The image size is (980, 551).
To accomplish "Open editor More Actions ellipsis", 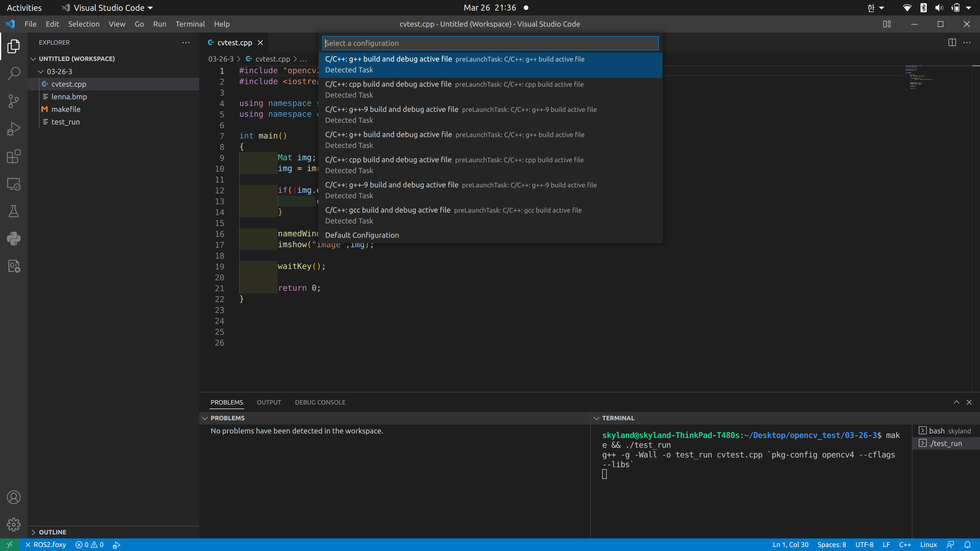I will [x=967, y=43].
